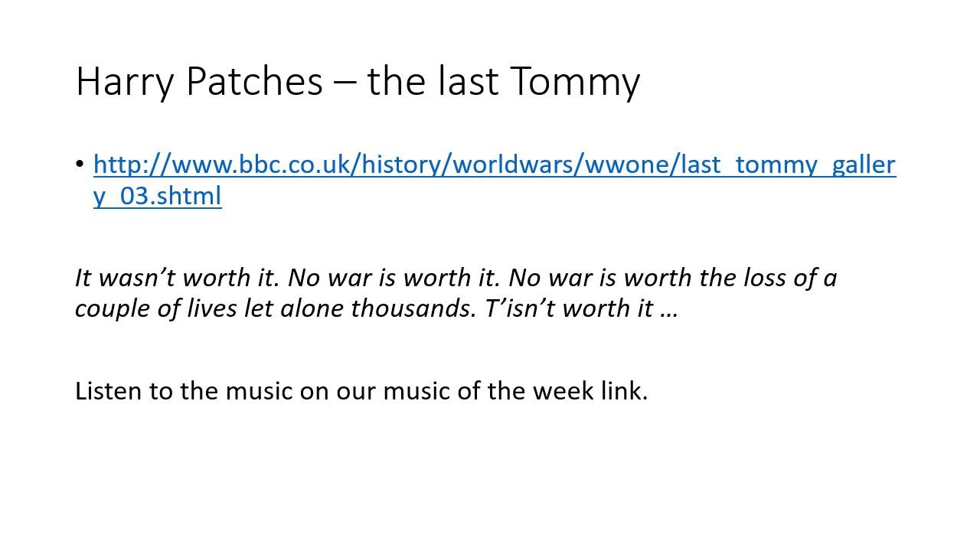Click the dash in the slide title
Image resolution: width=980 pixels, height=551 pixels.
345,83
